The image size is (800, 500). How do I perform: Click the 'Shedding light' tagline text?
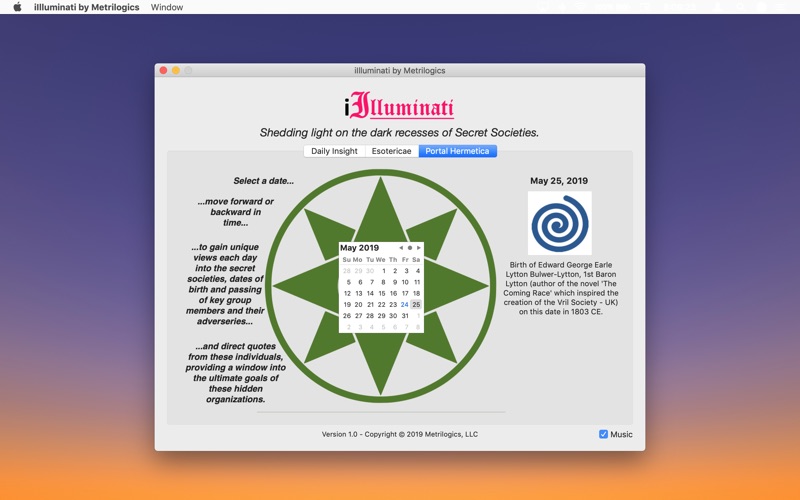click(399, 133)
